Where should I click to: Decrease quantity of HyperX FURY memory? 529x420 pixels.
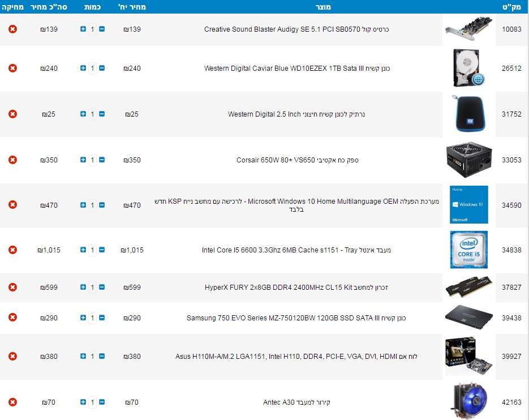102,287
